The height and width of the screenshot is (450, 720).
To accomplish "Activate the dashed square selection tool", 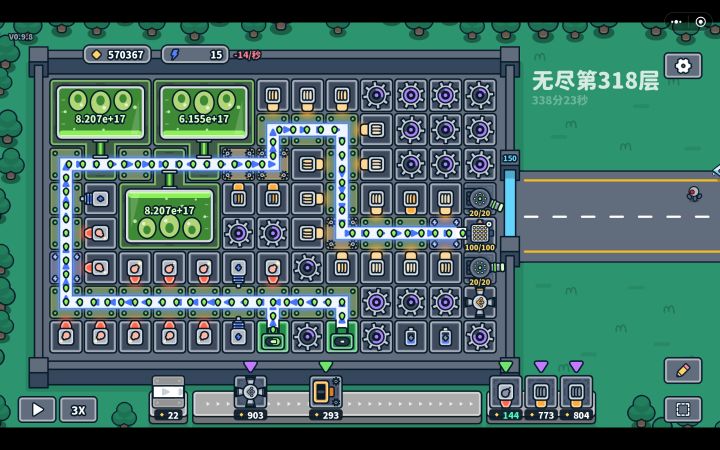I will [x=683, y=409].
